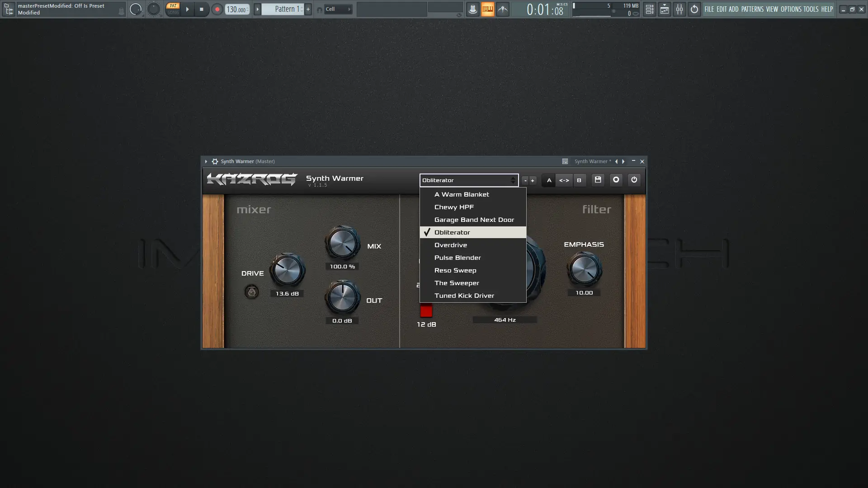Click the typing keyboard to piano icon
The width and height of the screenshot is (868, 488).
pos(487,9)
